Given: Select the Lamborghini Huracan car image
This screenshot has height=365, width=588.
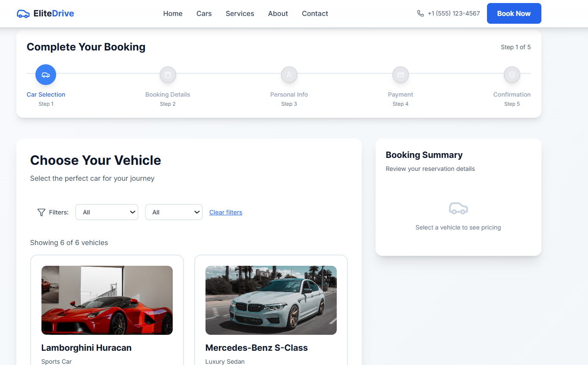Looking at the screenshot, I should tap(107, 300).
